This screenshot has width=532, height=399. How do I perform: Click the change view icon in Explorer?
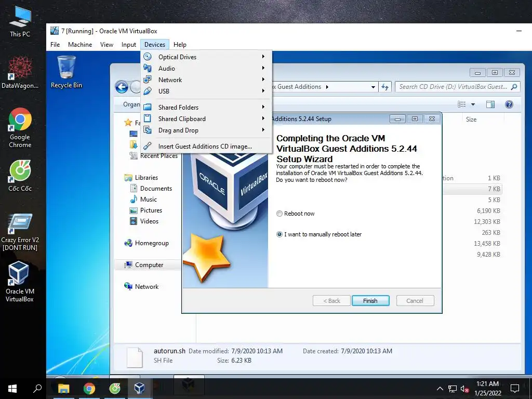[x=462, y=104]
